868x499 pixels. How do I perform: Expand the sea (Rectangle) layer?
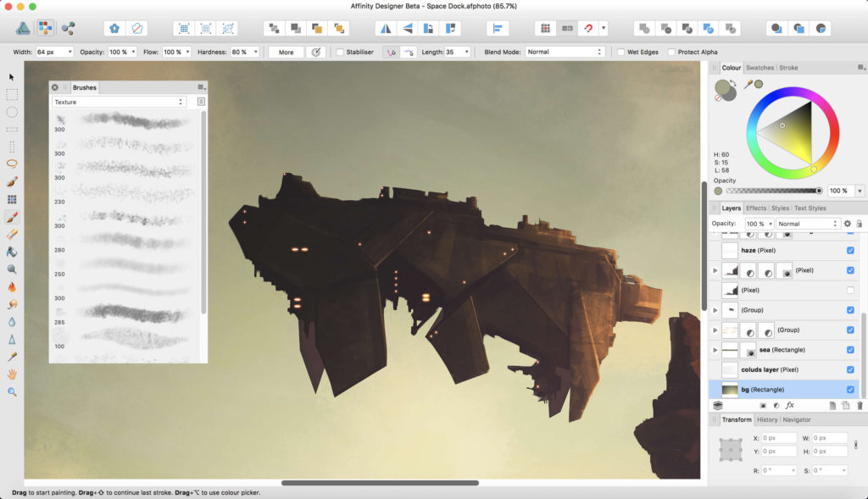click(715, 350)
